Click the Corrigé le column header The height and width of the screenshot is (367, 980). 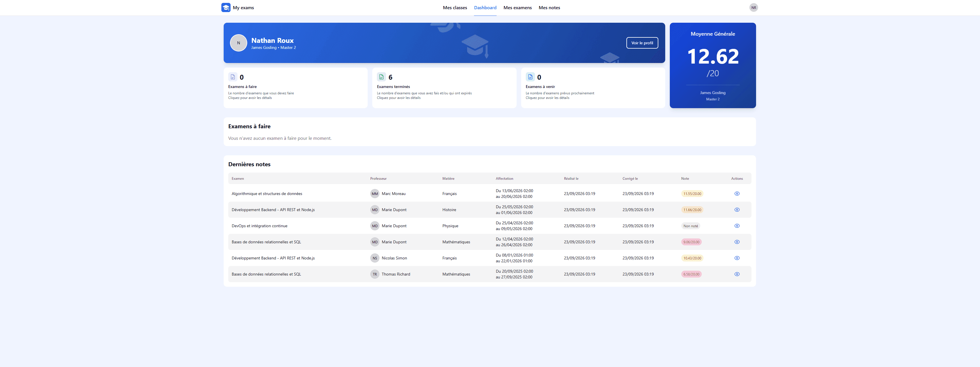(630, 179)
